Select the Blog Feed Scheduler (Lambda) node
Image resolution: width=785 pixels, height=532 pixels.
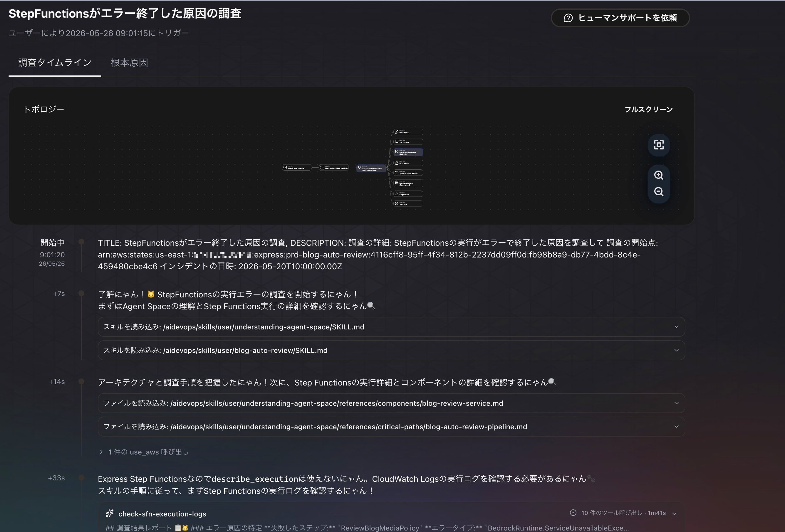point(334,168)
